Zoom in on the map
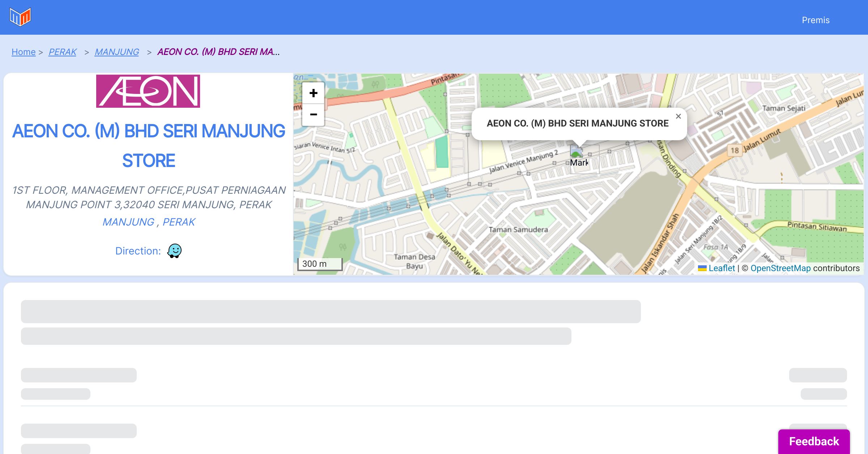The width and height of the screenshot is (868, 454). [313, 93]
